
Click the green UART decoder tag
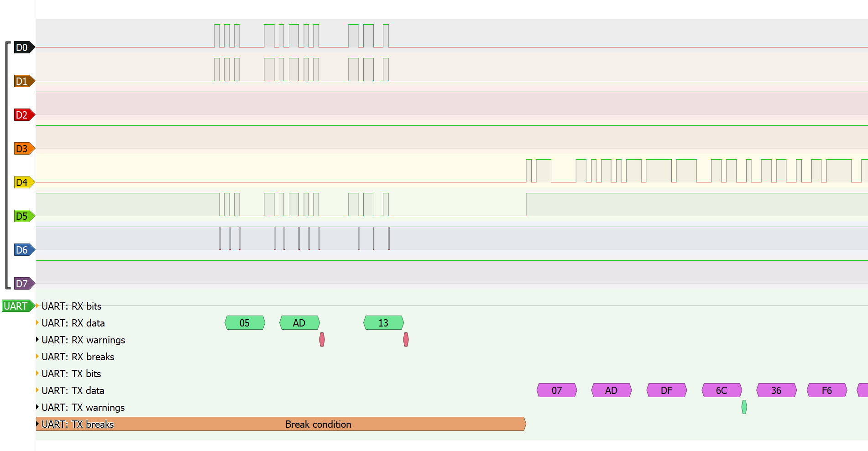(17, 306)
